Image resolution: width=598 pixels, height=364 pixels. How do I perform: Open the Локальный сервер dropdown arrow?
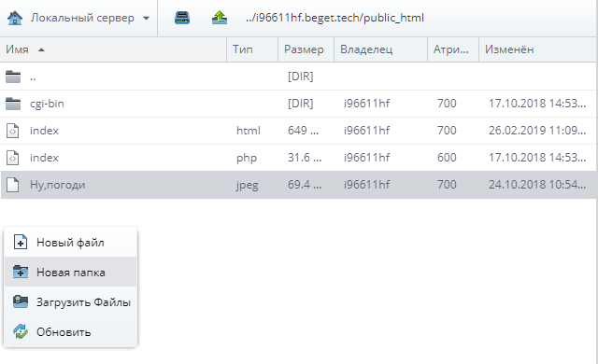point(146,18)
